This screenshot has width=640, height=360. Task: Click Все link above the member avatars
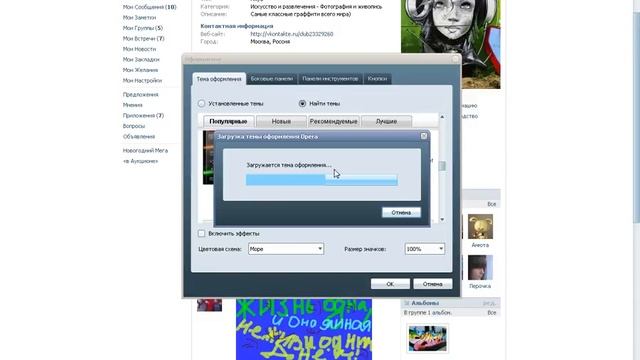click(491, 204)
